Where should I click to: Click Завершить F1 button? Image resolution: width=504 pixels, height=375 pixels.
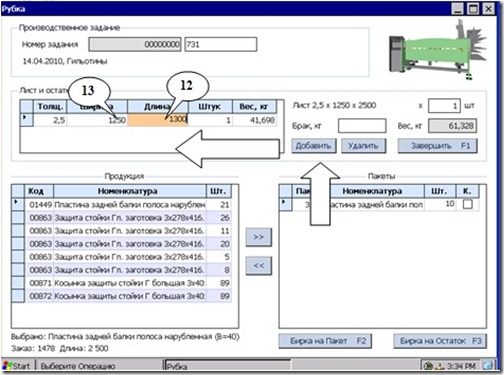pos(437,146)
